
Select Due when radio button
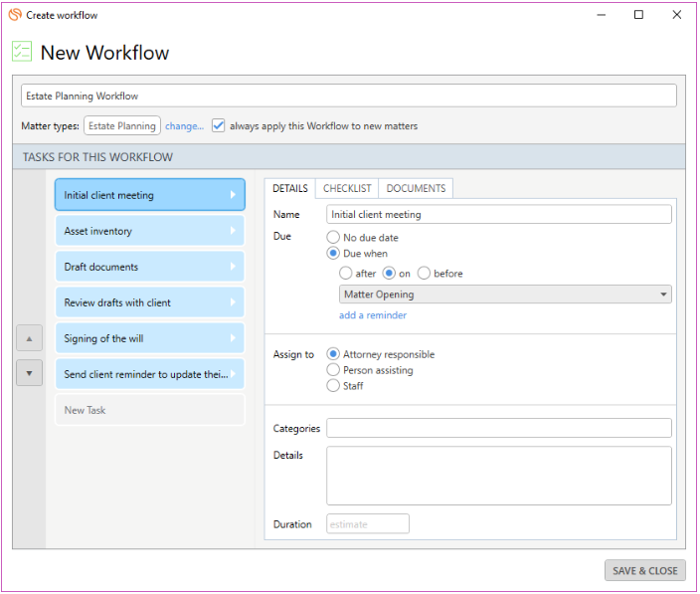[x=333, y=254]
